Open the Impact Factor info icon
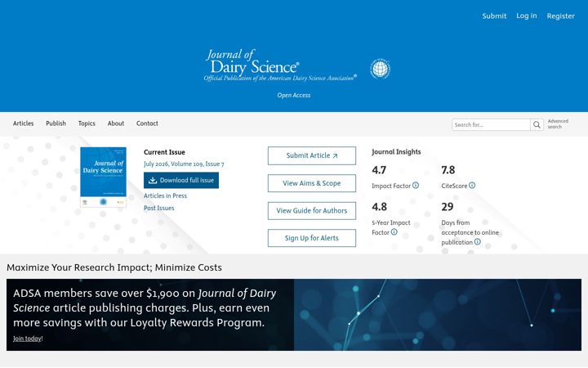Viewport: 588px width, 368px height. click(x=416, y=186)
